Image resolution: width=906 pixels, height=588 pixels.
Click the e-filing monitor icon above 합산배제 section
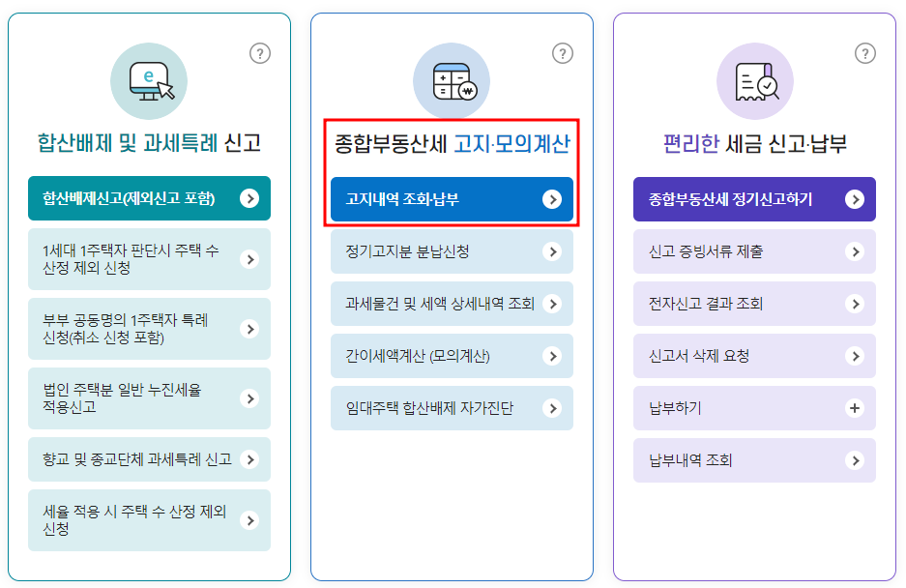tap(149, 81)
